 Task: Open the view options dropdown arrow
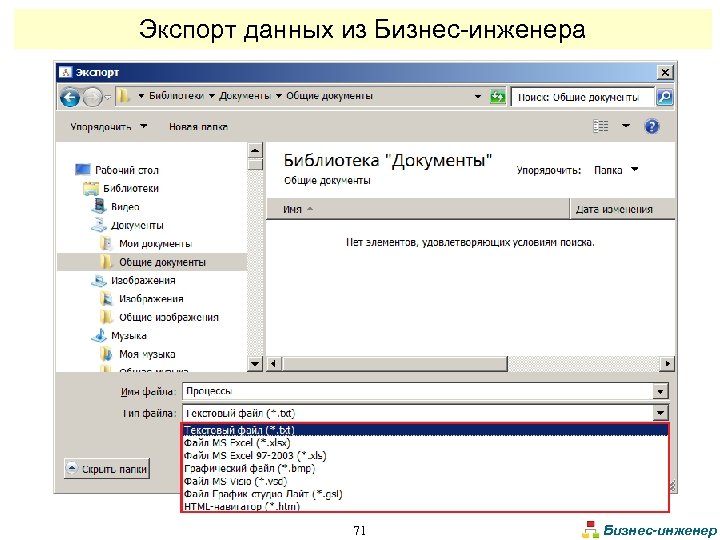(626, 126)
